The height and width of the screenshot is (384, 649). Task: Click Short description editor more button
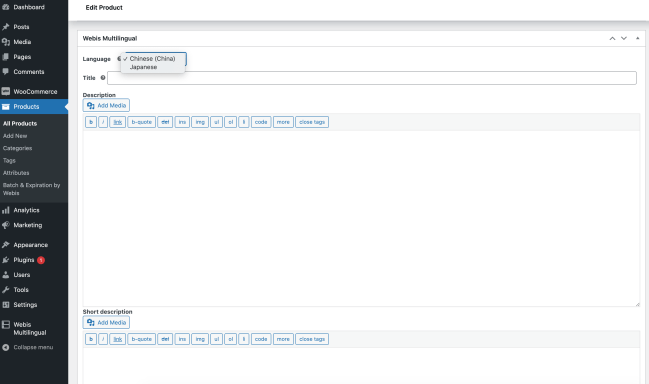coord(283,339)
